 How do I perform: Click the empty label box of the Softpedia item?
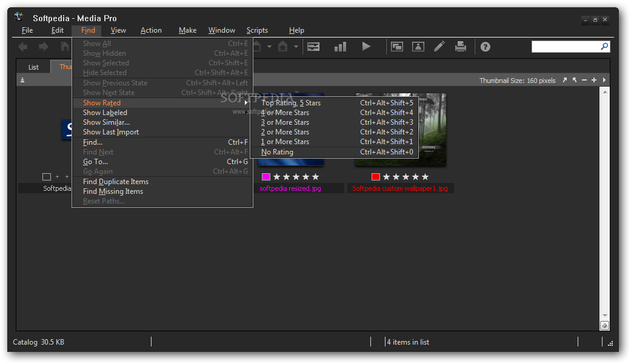click(47, 177)
